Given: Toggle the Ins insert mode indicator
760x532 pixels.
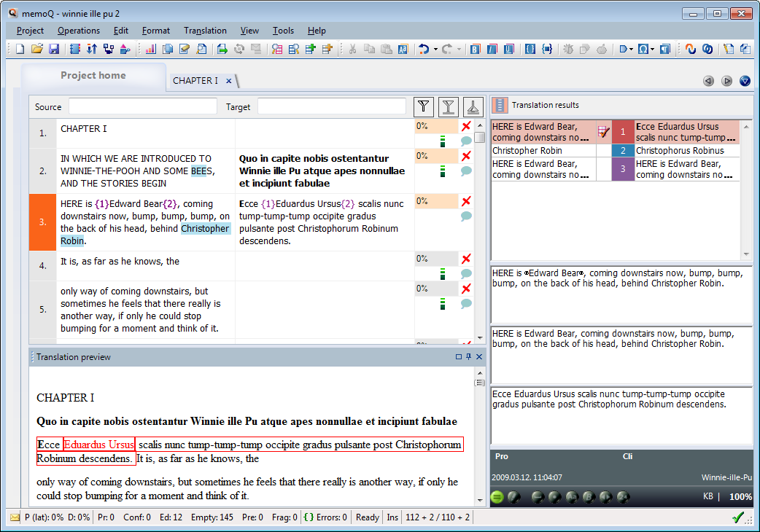Looking at the screenshot, I should [x=392, y=517].
